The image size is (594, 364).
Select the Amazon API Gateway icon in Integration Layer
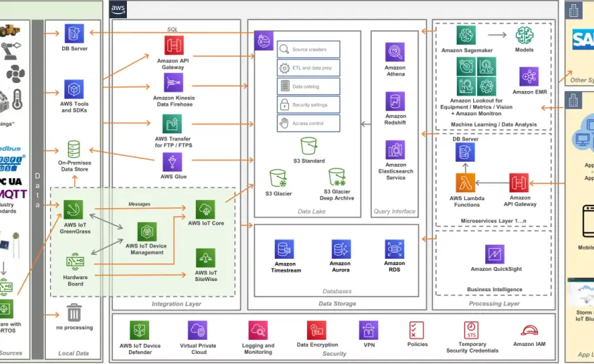click(x=174, y=45)
